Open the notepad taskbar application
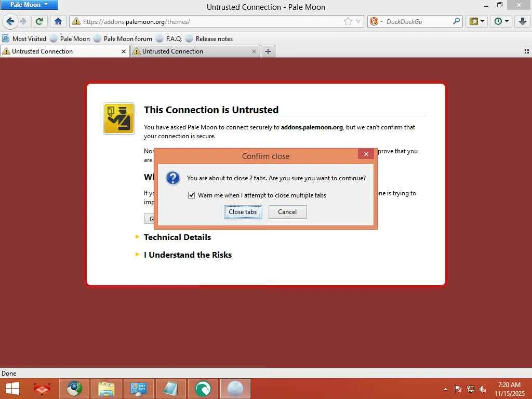Image resolution: width=532 pixels, height=399 pixels. (170, 389)
